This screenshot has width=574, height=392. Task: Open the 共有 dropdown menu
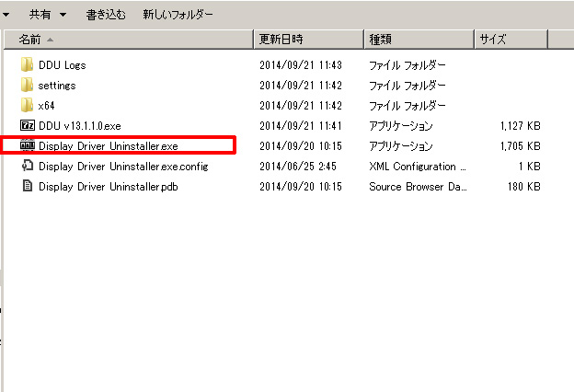[x=48, y=15]
